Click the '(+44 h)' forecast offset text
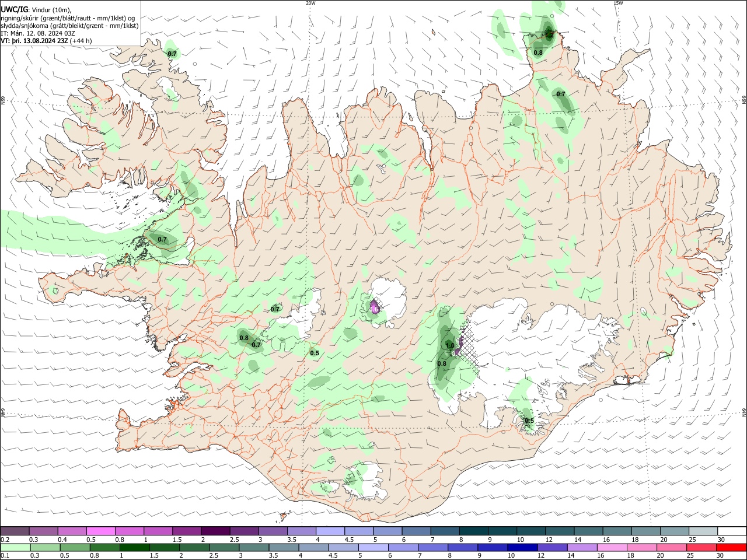This screenshot has height=560, width=747. (x=80, y=41)
